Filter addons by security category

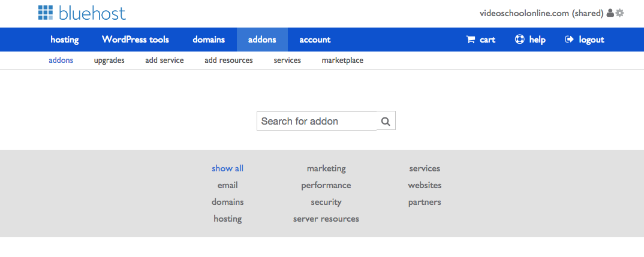point(326,202)
